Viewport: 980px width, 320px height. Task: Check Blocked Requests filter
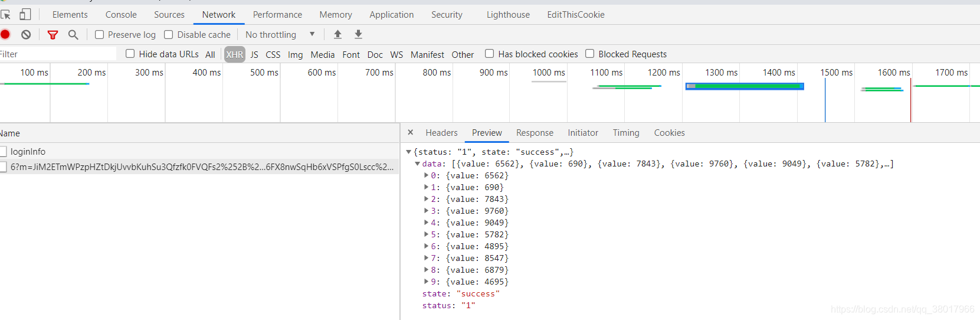pyautogui.click(x=590, y=54)
